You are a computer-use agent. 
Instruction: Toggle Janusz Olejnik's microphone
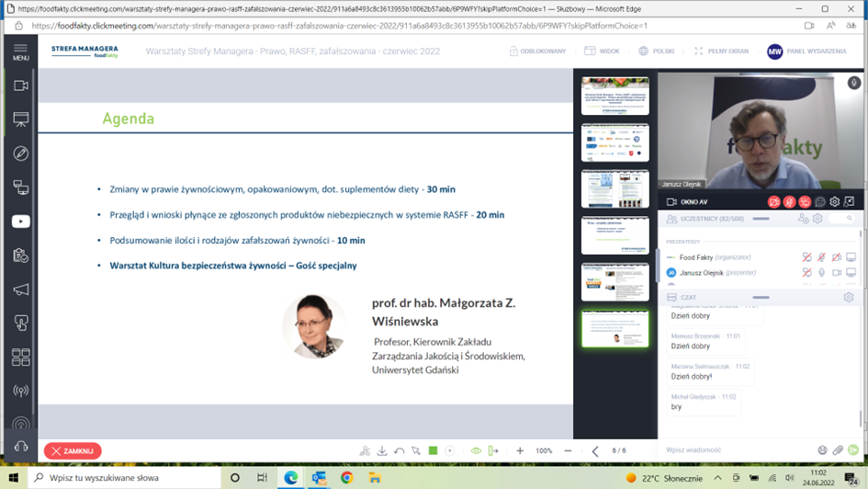tap(821, 273)
